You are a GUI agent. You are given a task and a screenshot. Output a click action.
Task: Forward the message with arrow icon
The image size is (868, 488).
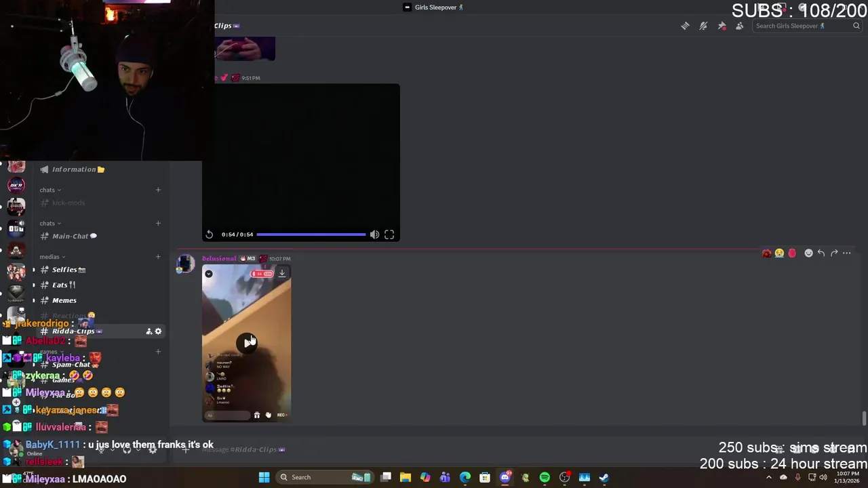834,253
